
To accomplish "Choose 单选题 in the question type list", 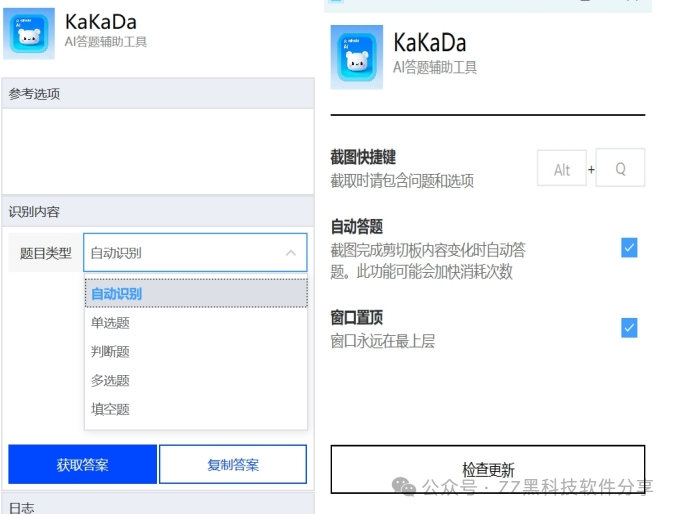I will [196, 323].
